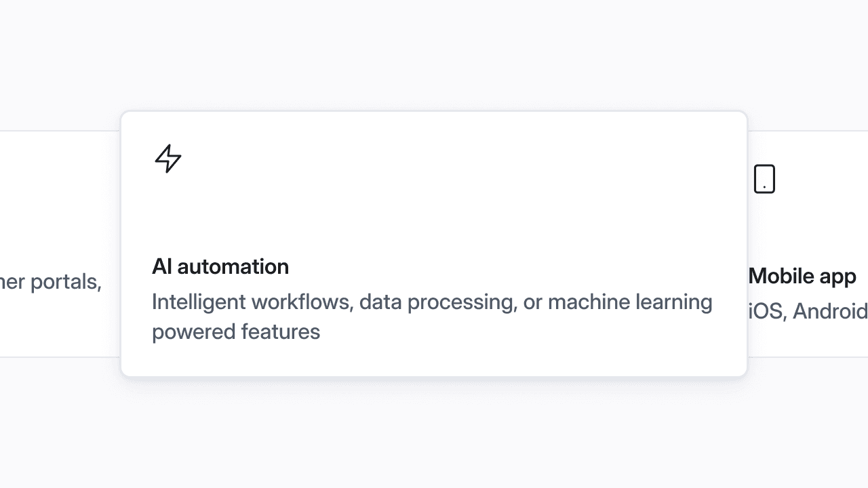Click the "AI automation" heading
Image resolution: width=868 pixels, height=488 pixels.
click(x=220, y=266)
